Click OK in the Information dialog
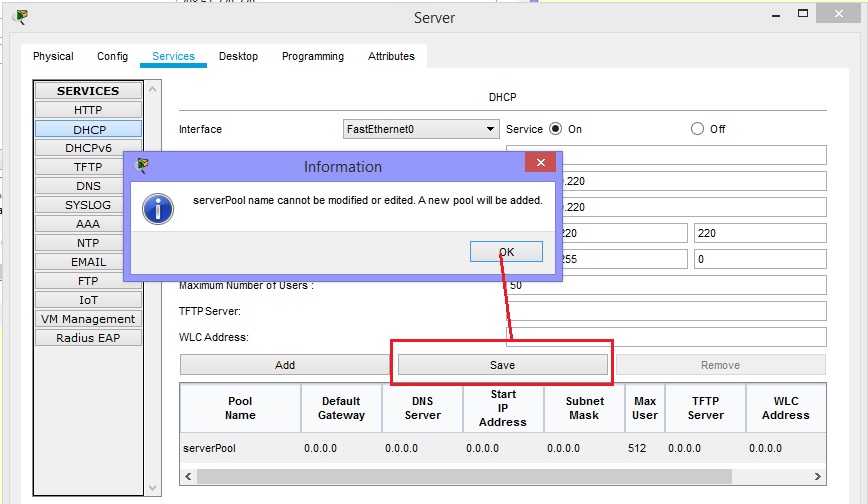This screenshot has height=504, width=868. [x=506, y=252]
